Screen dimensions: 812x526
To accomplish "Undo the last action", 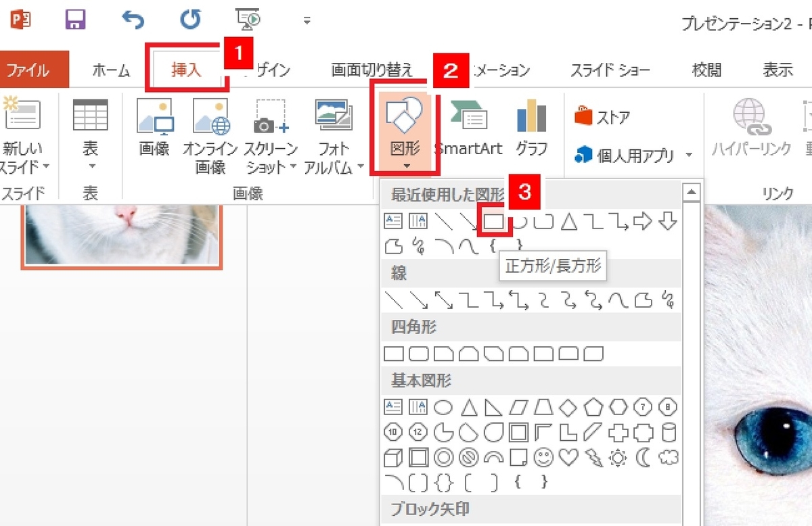I will tap(133, 20).
